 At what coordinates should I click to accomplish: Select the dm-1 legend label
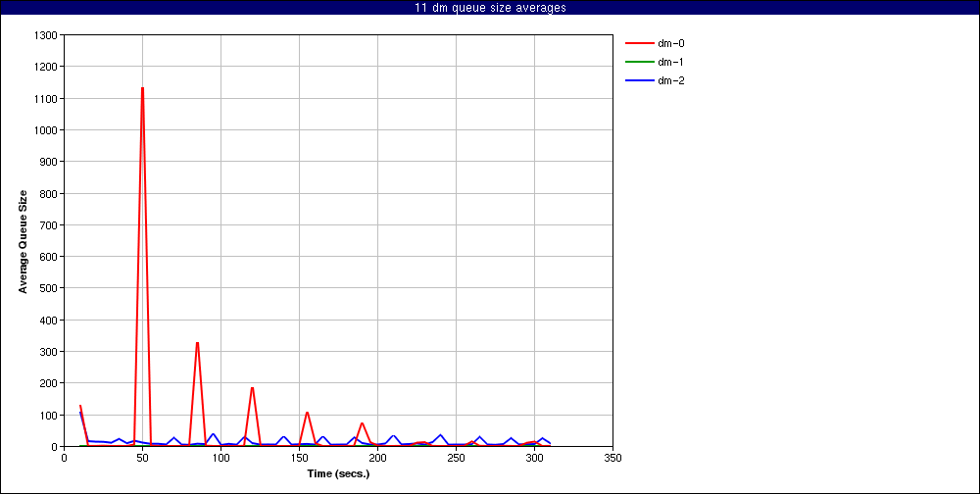point(672,62)
